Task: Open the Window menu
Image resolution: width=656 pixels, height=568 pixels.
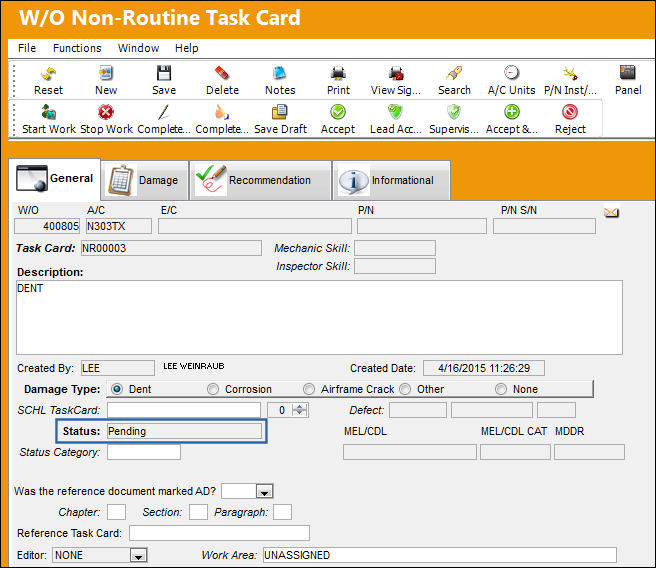Action: (x=138, y=48)
